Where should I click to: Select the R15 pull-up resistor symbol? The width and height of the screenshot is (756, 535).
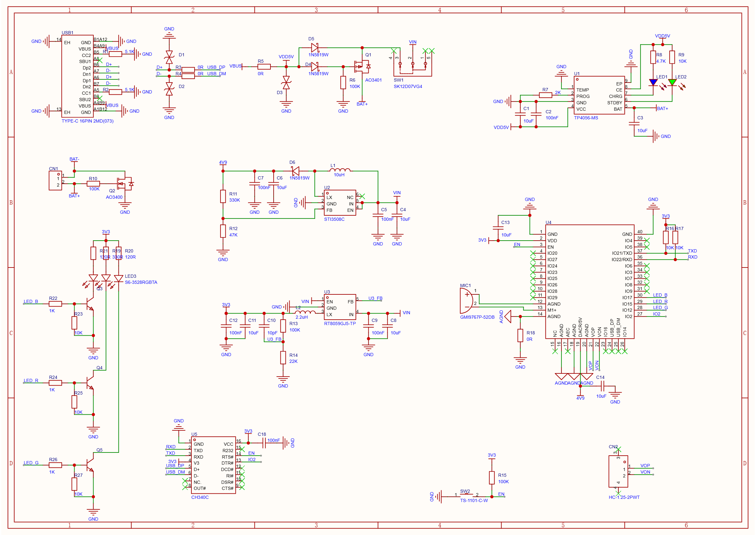(x=492, y=478)
